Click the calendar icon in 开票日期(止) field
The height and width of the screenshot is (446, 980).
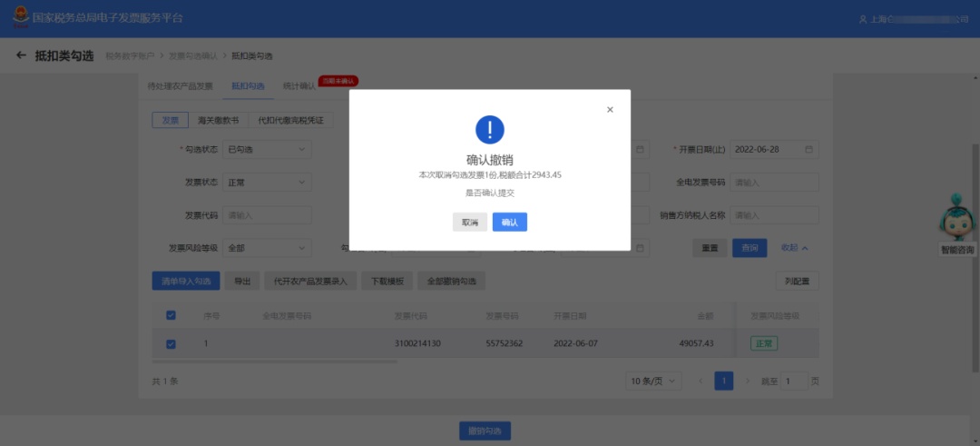[808, 150]
